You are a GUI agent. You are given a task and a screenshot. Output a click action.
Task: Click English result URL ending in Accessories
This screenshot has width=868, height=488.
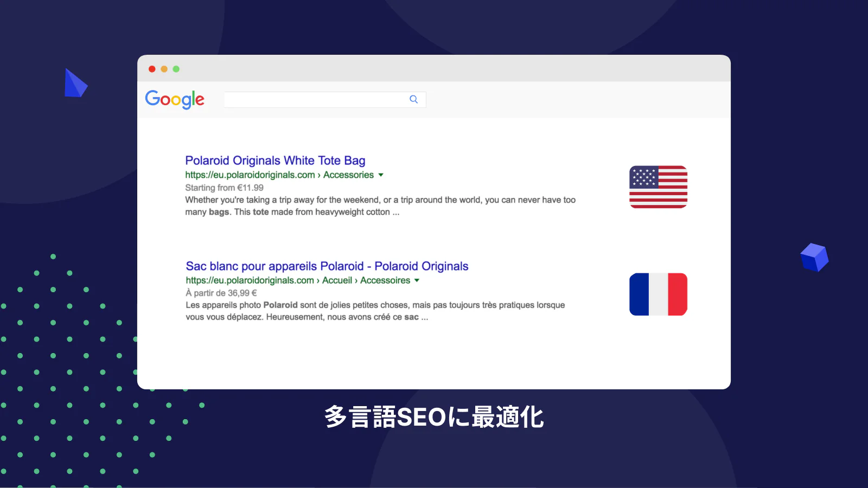pyautogui.click(x=279, y=175)
